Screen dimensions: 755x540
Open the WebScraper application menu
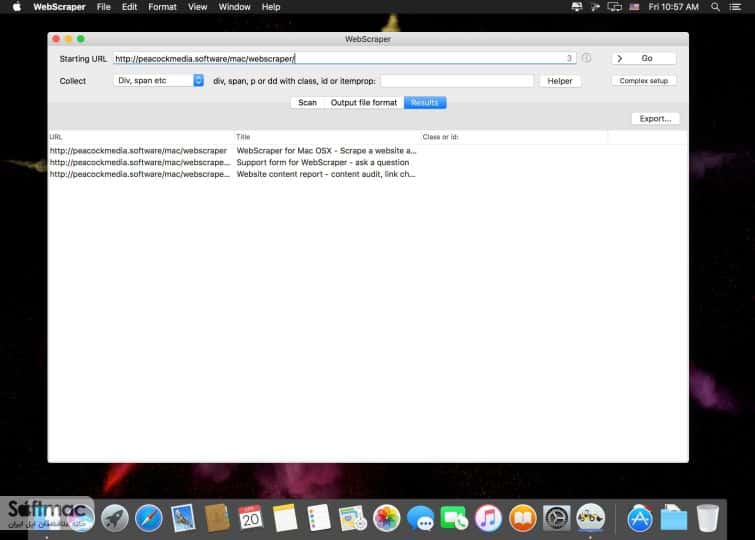pos(59,7)
